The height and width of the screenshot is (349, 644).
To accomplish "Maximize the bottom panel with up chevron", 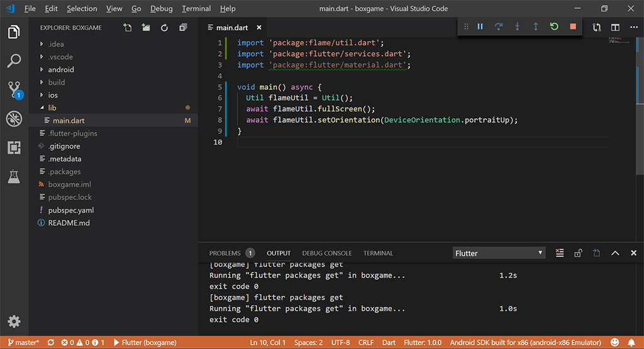I will 615,253.
